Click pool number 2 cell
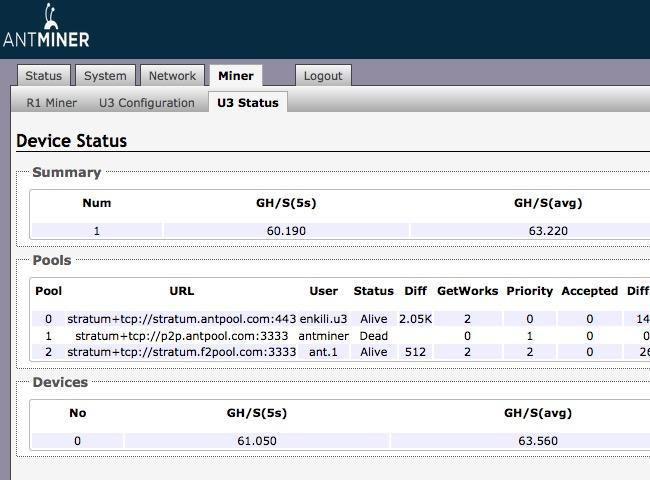The width and height of the screenshot is (650, 480). (x=49, y=352)
